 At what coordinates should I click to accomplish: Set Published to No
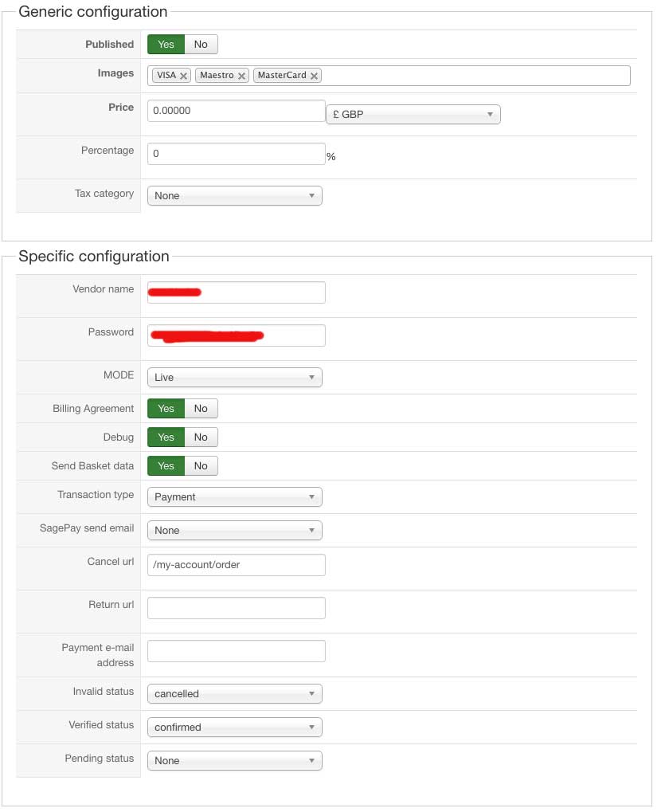pyautogui.click(x=201, y=45)
